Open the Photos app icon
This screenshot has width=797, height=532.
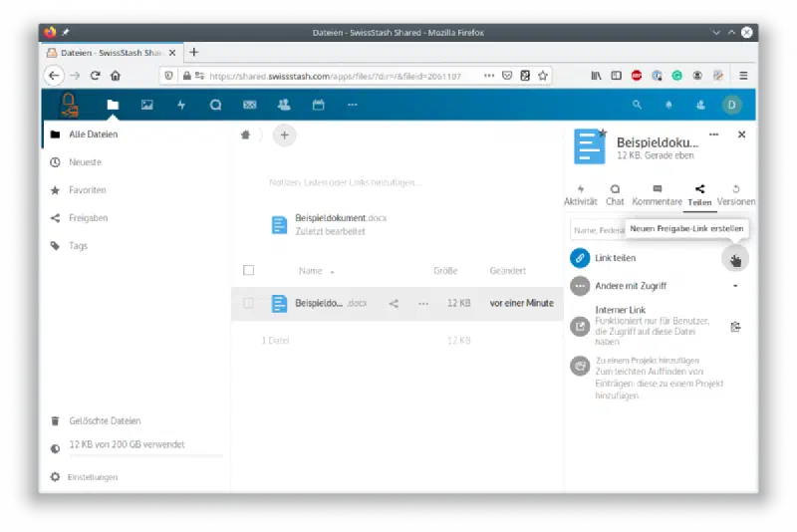(x=146, y=105)
